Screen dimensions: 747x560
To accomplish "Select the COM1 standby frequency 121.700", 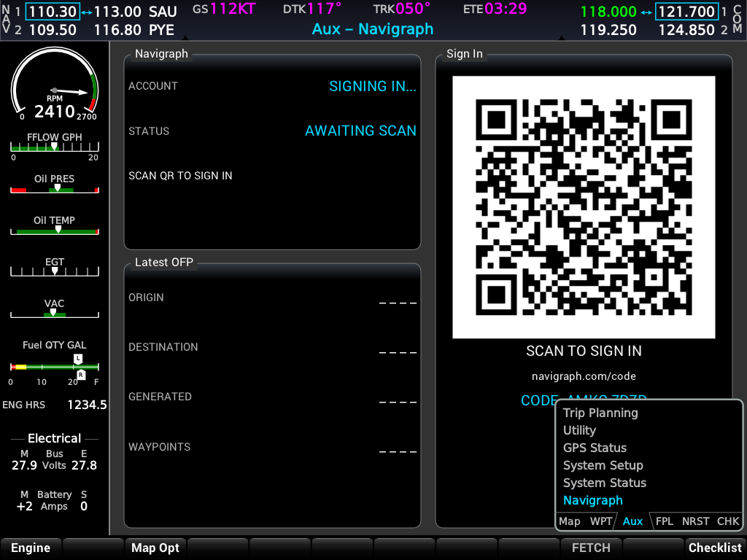I will pos(686,12).
